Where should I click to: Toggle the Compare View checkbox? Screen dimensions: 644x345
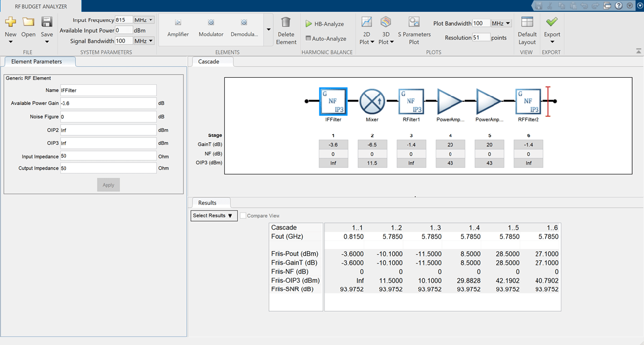click(243, 216)
